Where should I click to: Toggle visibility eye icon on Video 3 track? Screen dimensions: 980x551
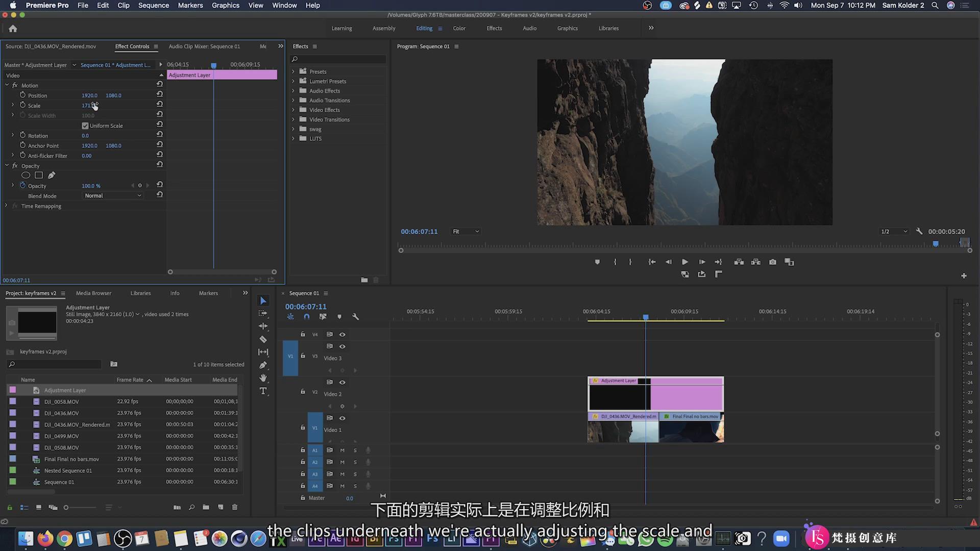point(341,346)
